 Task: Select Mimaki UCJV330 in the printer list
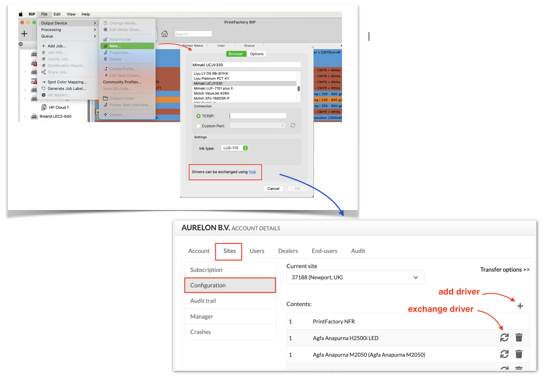pos(244,83)
